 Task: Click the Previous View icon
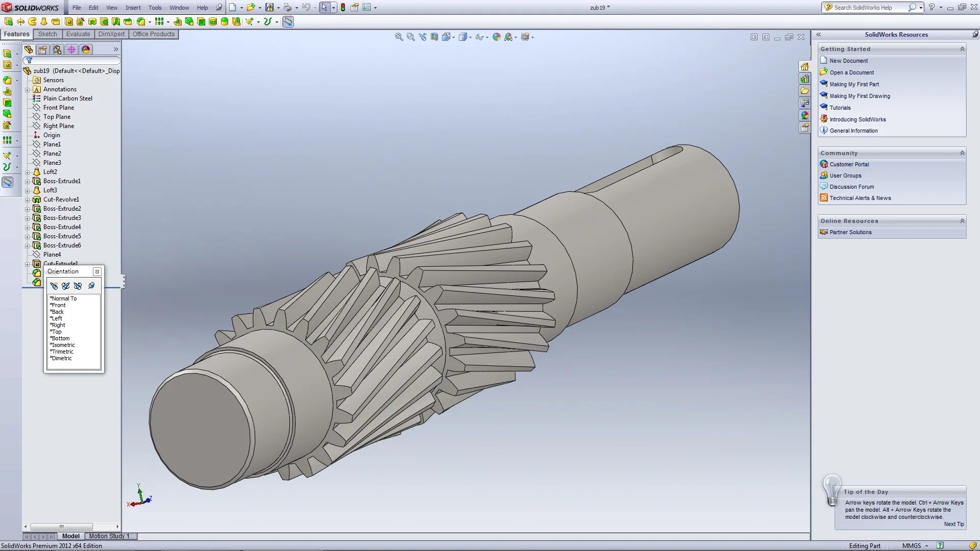pos(423,37)
